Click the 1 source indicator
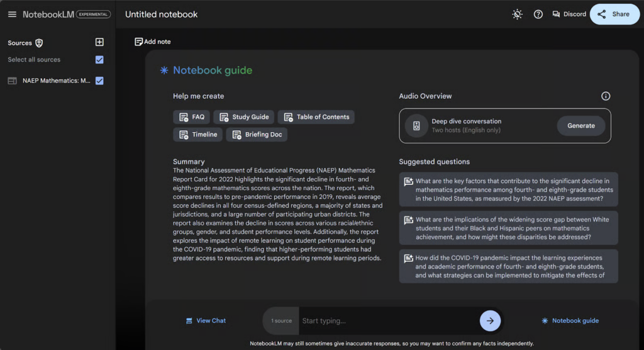644x350 pixels. tap(281, 321)
